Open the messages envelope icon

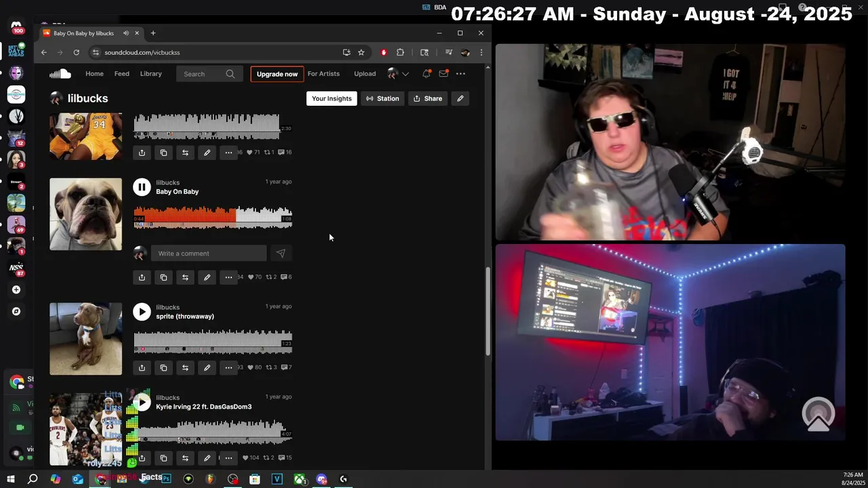tap(443, 74)
